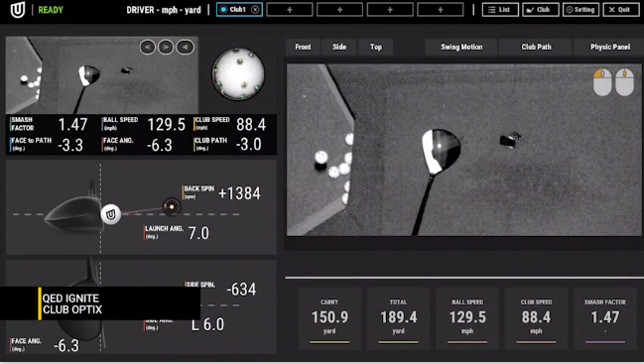Click the step-backward frame playback button

click(x=148, y=48)
